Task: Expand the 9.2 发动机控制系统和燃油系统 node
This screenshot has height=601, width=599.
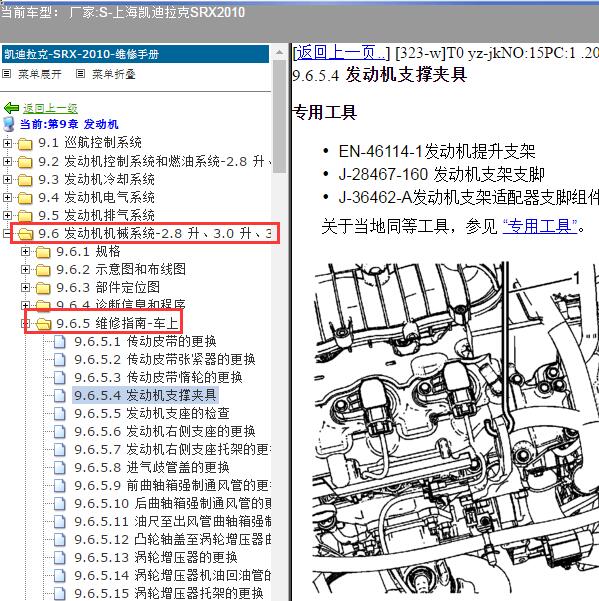Action: click(7, 161)
